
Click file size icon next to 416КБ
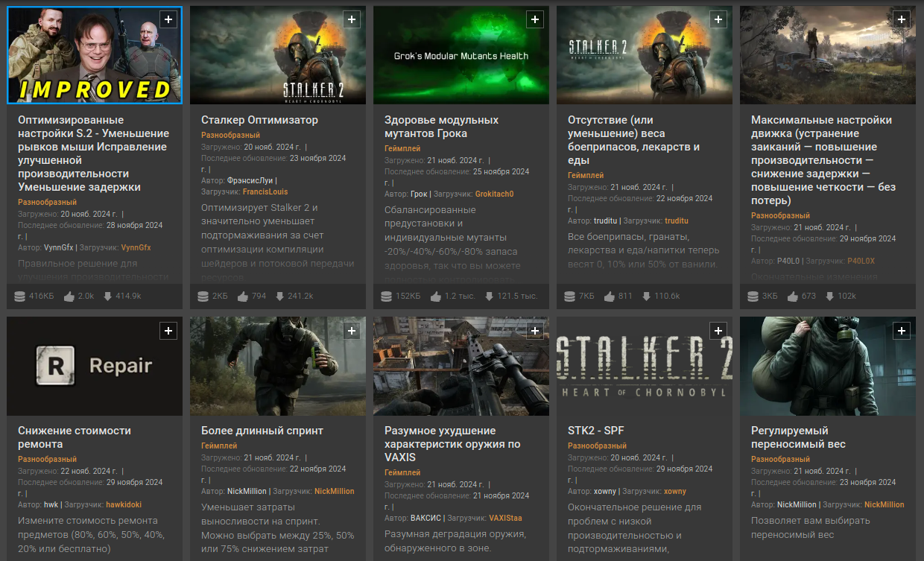[19, 296]
